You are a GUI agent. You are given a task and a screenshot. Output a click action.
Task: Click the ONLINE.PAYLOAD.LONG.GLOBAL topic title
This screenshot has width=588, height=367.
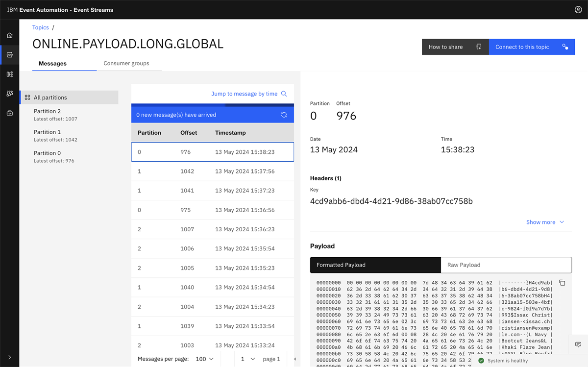[x=128, y=44]
